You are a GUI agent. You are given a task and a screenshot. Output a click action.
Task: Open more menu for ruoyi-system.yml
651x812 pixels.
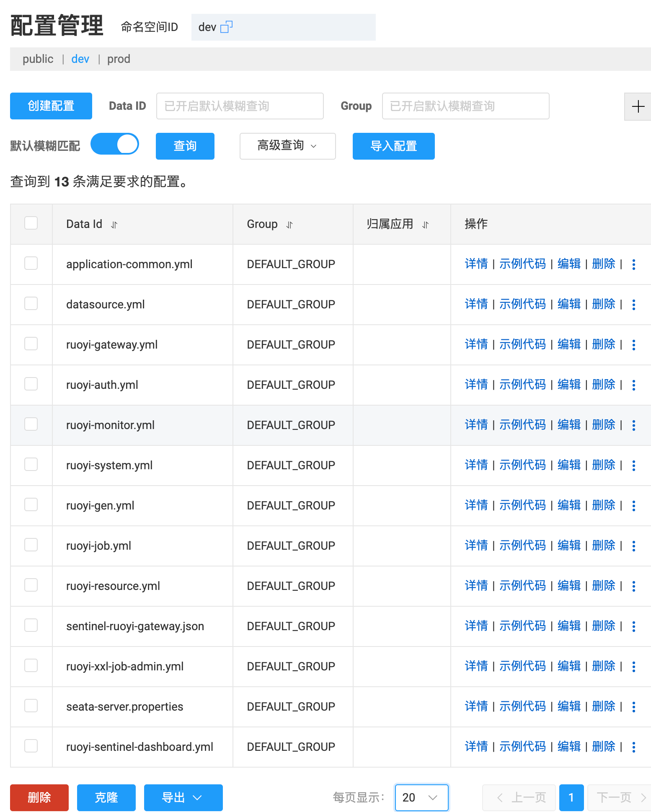(634, 465)
